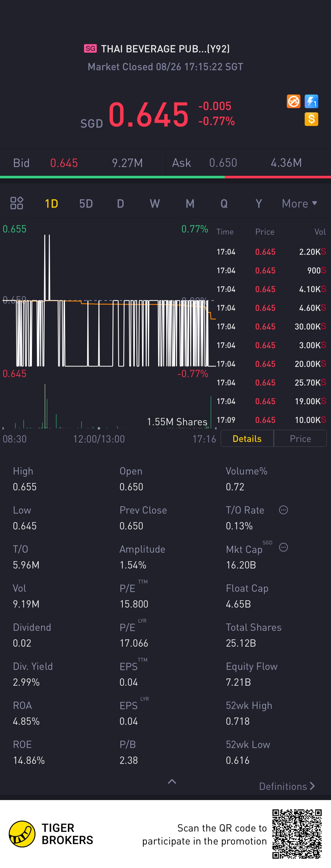Tap the Tiger Brokers logo
Image resolution: width=331 pixels, height=868 pixels.
point(22,834)
